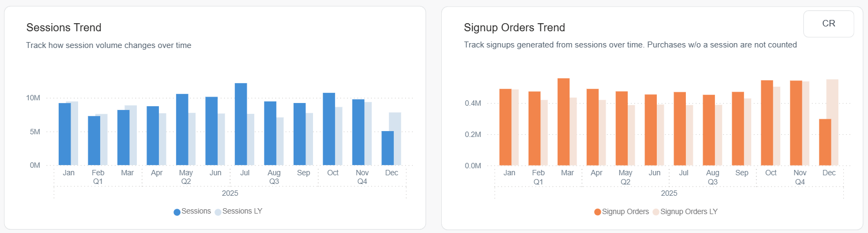Click the Signup Orders Trend chart title
This screenshot has height=233, width=868.
click(514, 28)
